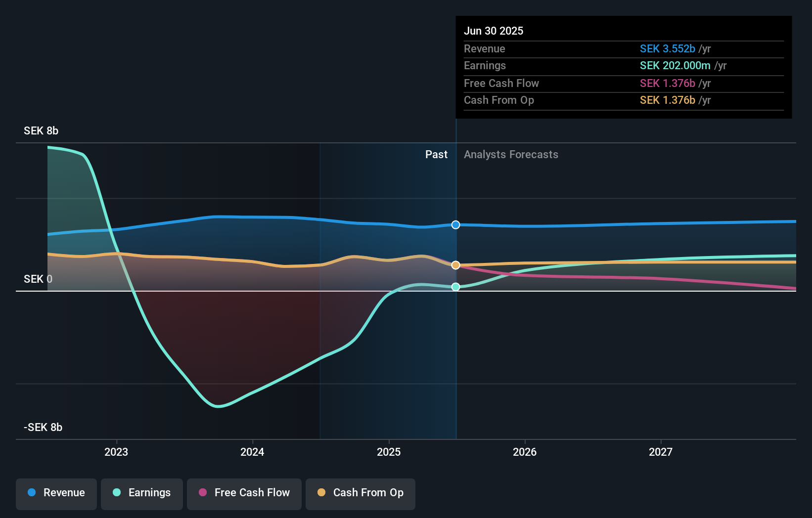Click the SEK 3.552b revenue value
Viewport: 812px width, 518px height.
tap(668, 48)
